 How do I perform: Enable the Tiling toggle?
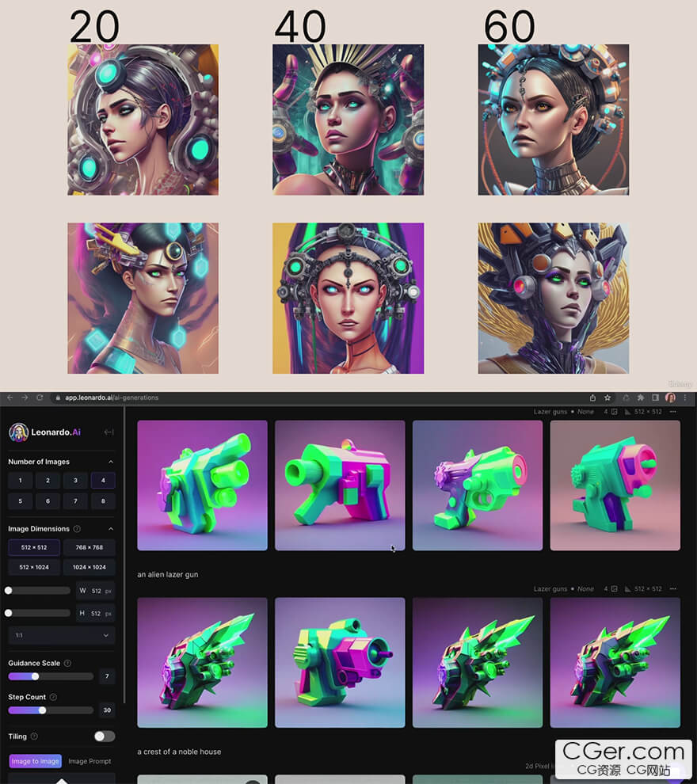pyautogui.click(x=104, y=736)
